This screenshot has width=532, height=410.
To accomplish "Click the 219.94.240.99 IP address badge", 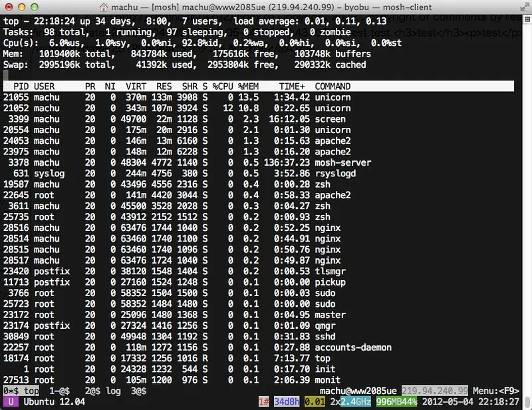I will pos(435,391).
